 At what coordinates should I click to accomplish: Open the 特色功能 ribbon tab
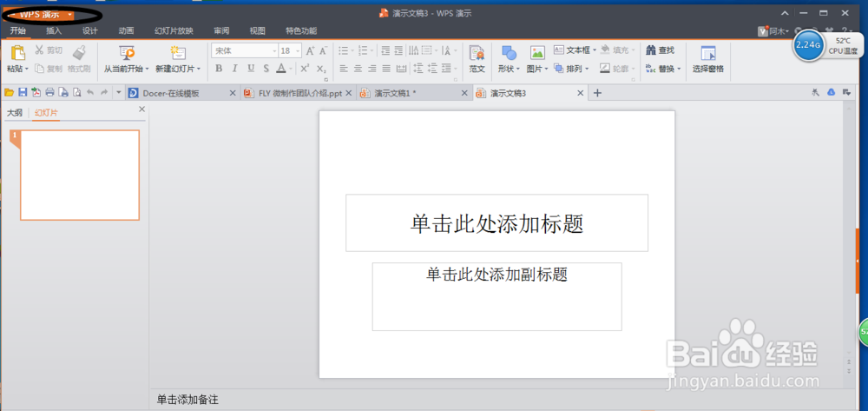click(301, 31)
